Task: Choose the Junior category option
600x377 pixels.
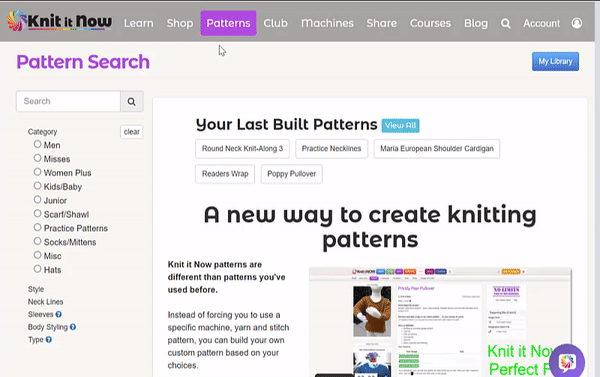Action: tap(37, 199)
